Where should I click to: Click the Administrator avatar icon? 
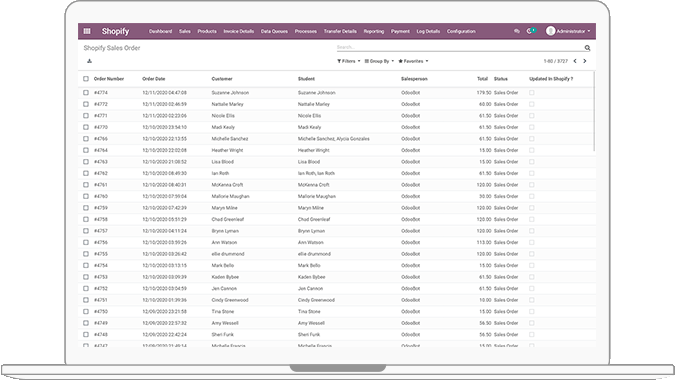click(x=550, y=31)
